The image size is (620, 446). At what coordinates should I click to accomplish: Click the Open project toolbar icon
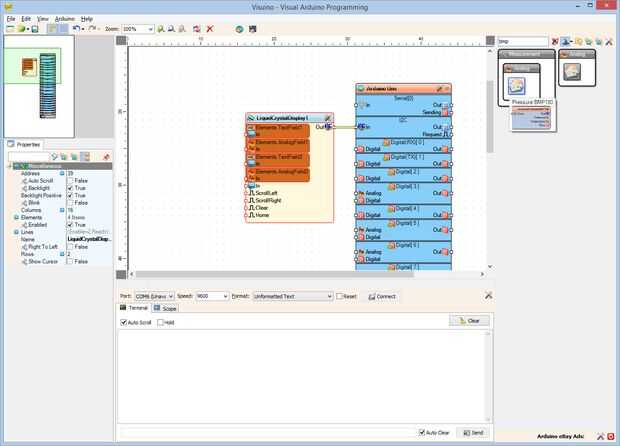21,29
